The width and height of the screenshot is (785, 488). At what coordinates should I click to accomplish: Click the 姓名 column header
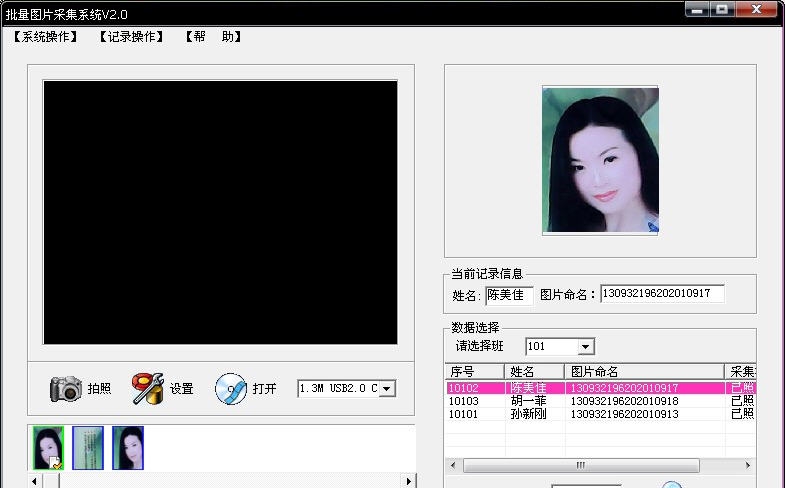[535, 371]
